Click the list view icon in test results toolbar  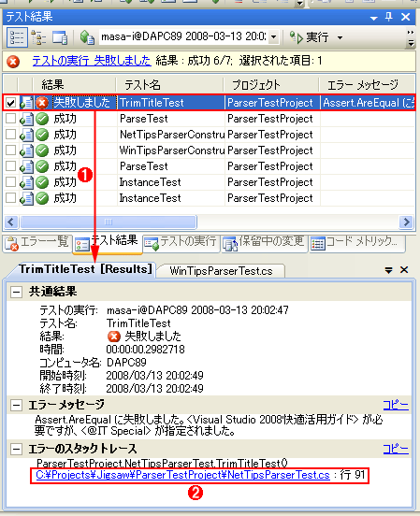point(17,37)
